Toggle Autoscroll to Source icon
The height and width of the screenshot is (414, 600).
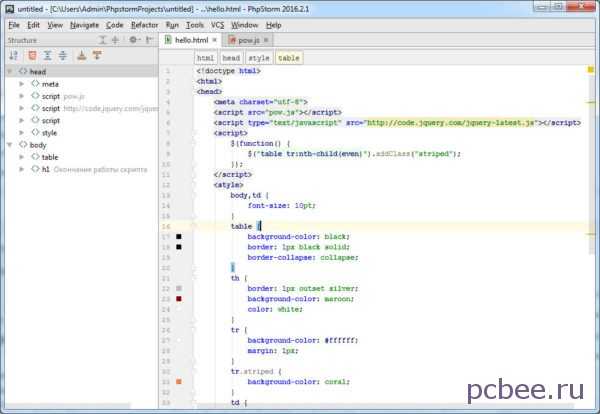pos(82,55)
